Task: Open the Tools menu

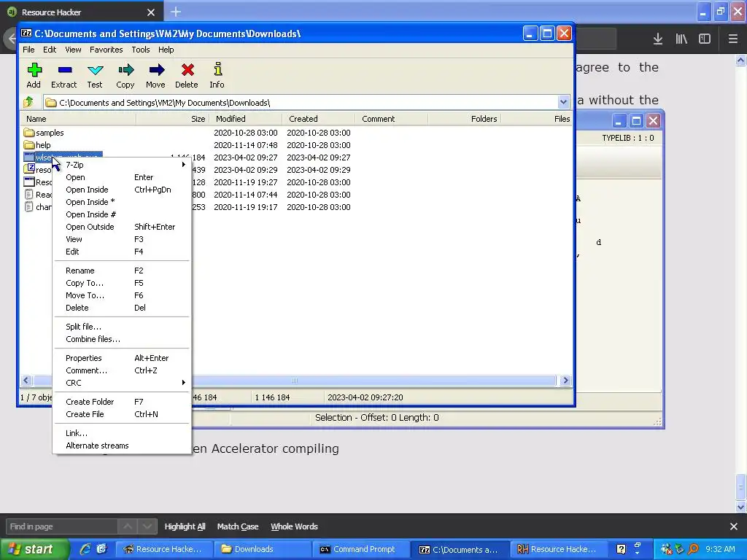Action: pyautogui.click(x=141, y=50)
